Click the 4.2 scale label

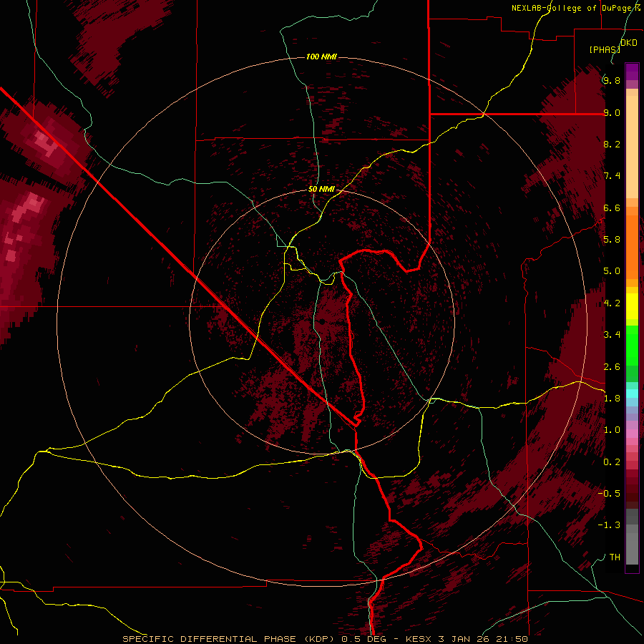coord(612,303)
